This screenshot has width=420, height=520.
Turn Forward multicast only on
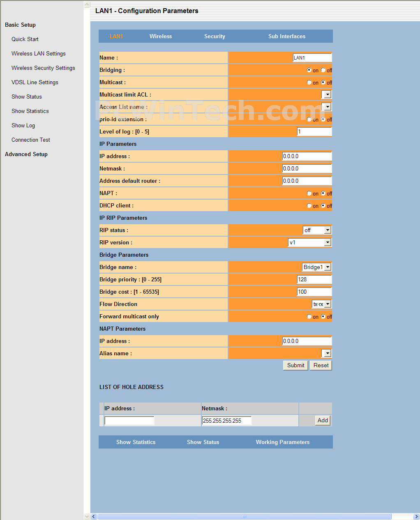pyautogui.click(x=309, y=317)
